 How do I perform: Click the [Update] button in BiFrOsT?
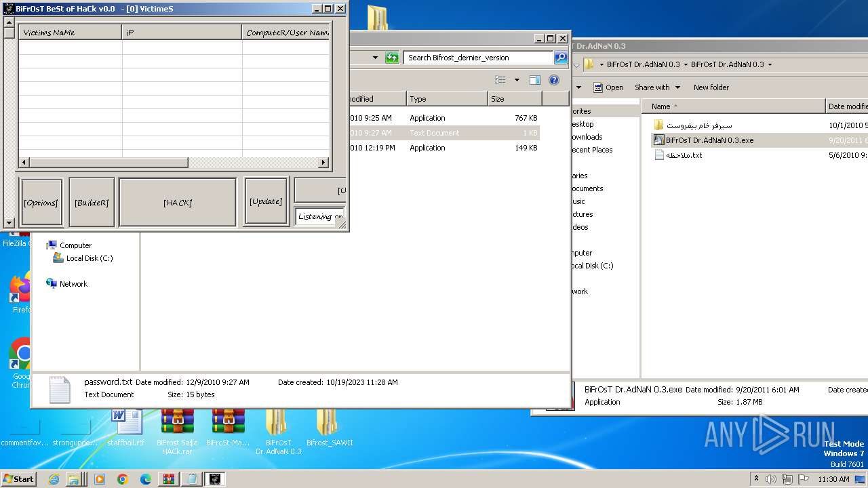coord(266,201)
